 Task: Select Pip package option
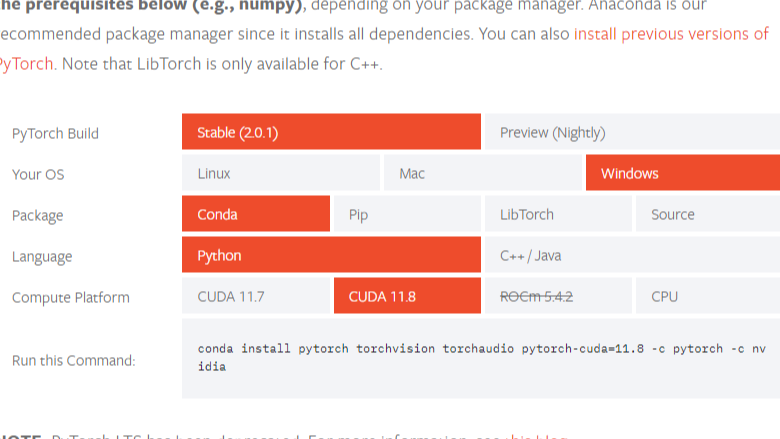pos(406,214)
